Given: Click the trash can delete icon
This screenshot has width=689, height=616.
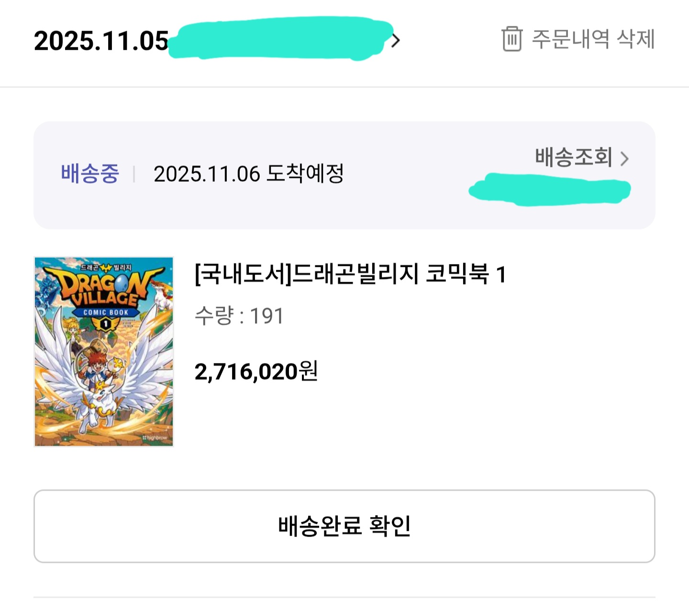Looking at the screenshot, I should [x=511, y=39].
